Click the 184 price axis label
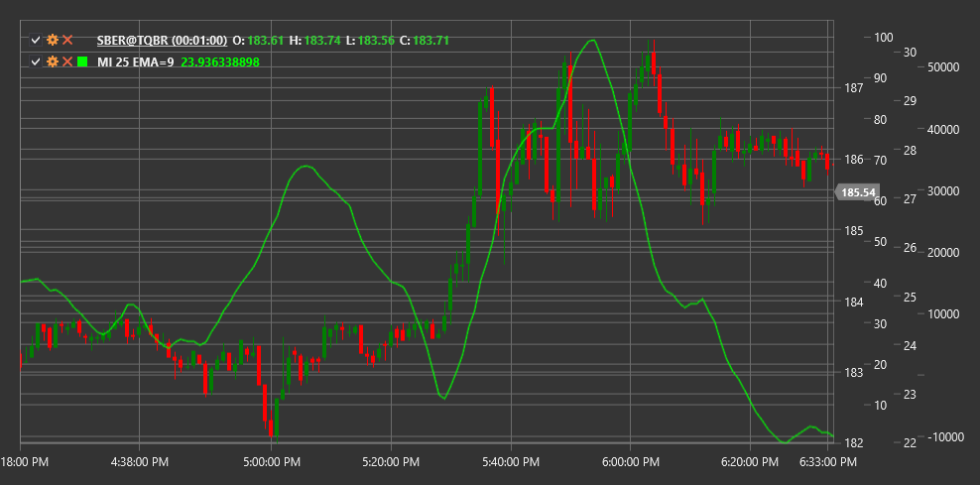 [853, 302]
